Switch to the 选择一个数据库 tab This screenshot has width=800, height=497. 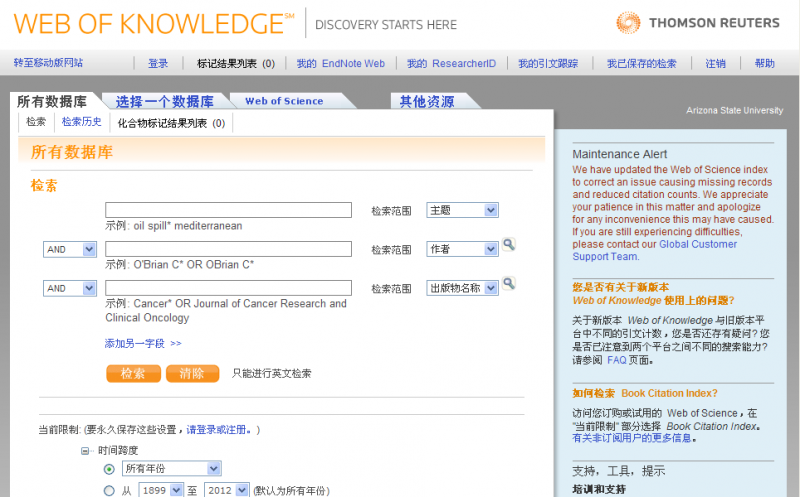[x=164, y=102]
